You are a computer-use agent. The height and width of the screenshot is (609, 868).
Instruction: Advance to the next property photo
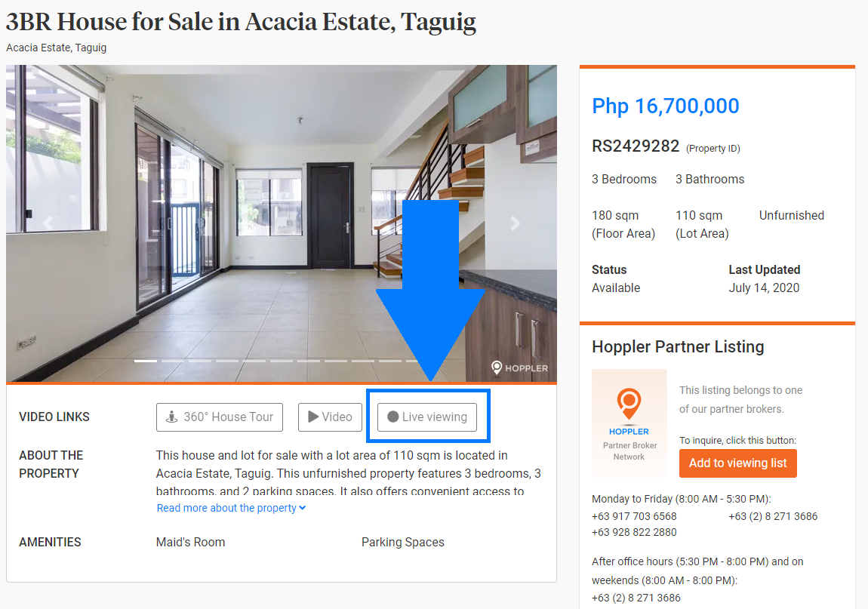click(516, 223)
